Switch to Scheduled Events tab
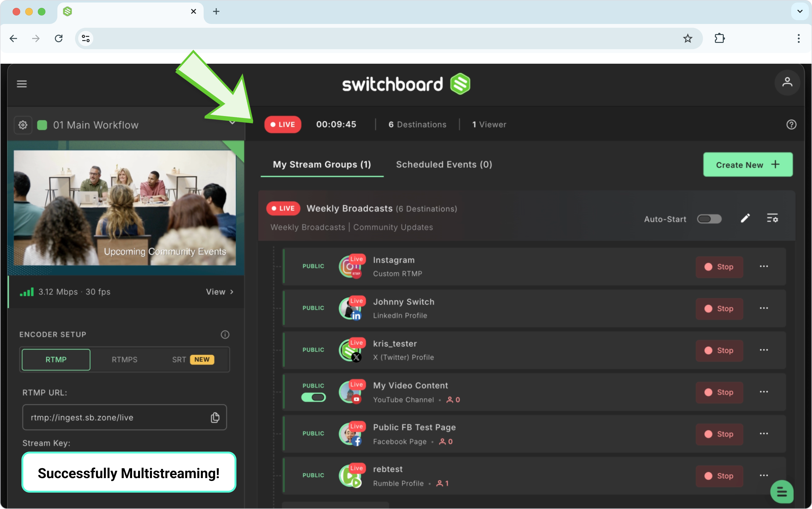This screenshot has height=509, width=812. (444, 164)
